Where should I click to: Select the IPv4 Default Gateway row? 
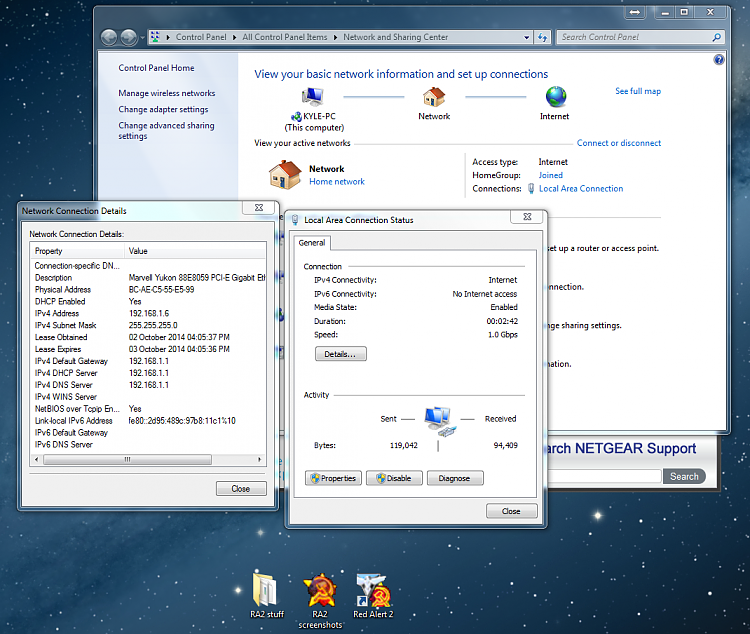pyautogui.click(x=148, y=361)
